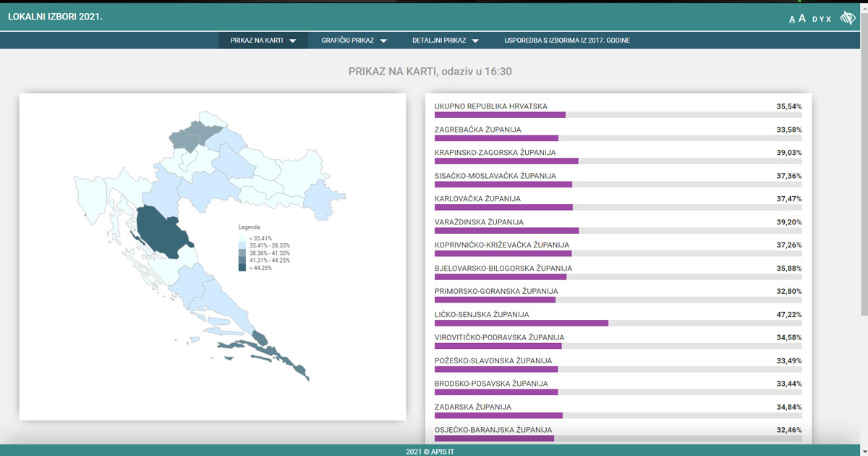This screenshot has height=456, width=868.
Task: Click the Ličko-senjska županija turnout bar
Action: pyautogui.click(x=521, y=323)
